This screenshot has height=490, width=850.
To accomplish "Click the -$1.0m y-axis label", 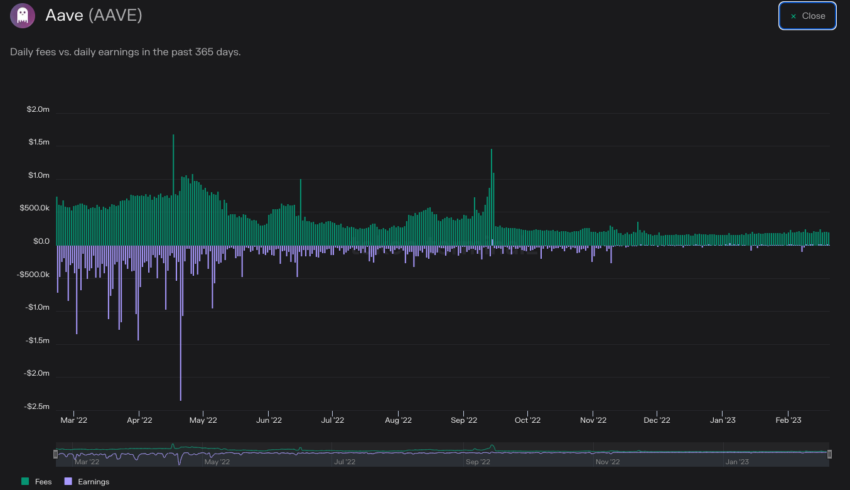I will tap(37, 307).
